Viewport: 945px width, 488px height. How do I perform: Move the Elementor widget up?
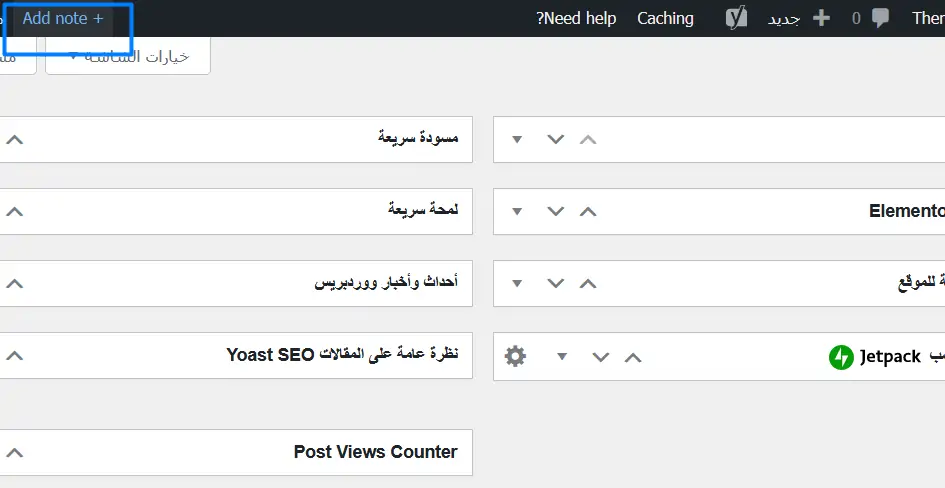click(588, 211)
